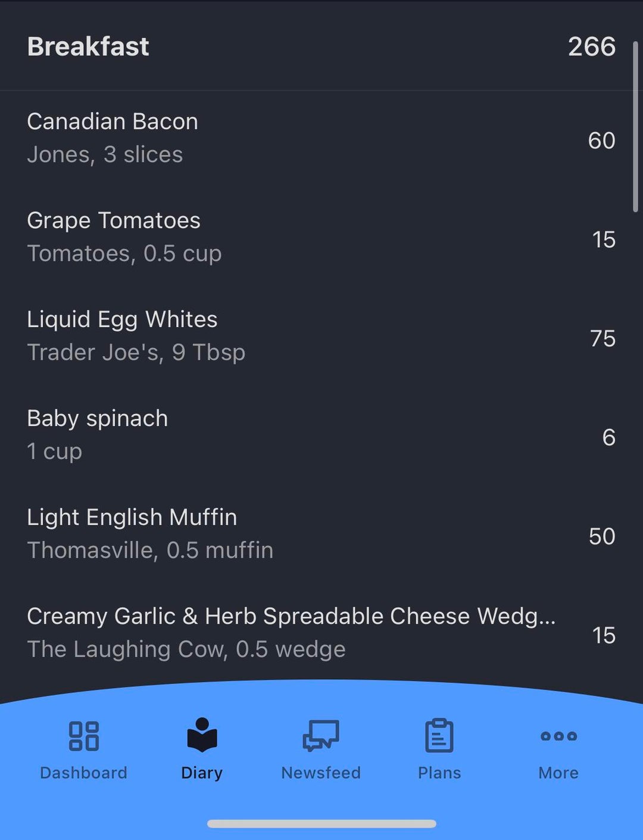Go to the Plans tab label

coord(439,773)
